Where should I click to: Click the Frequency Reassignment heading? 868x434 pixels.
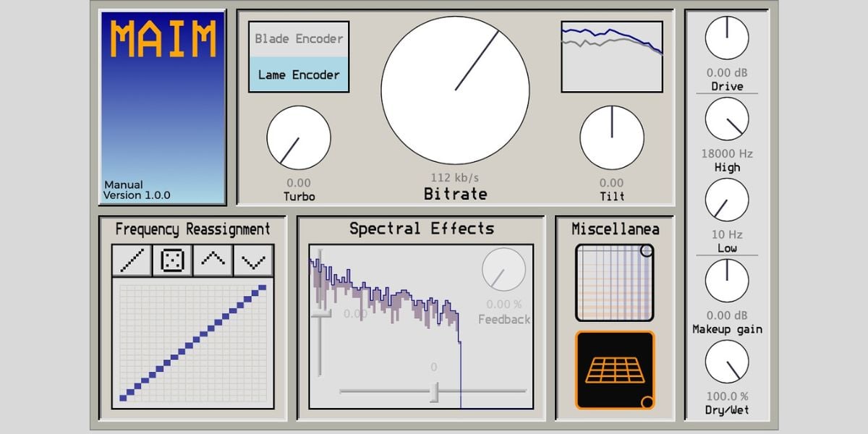click(192, 229)
